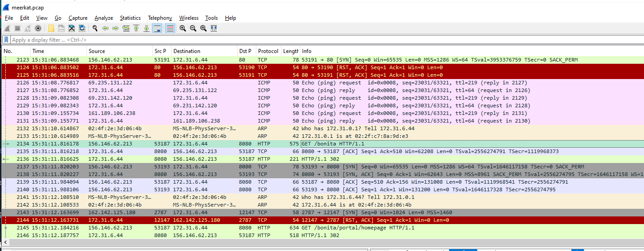Sort packets by the Protocol column header
The image size is (644, 251).
268,51
